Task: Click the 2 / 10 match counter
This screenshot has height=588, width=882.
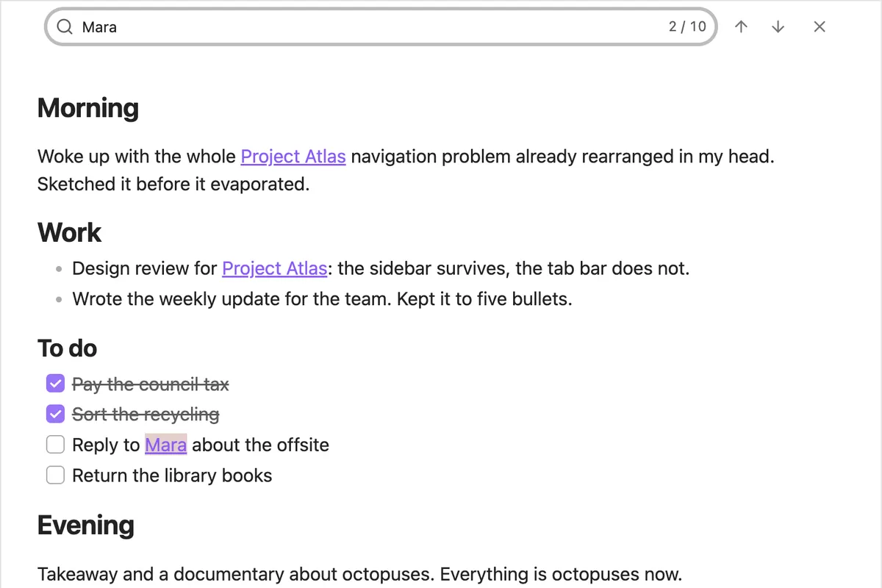Action: [x=687, y=27]
